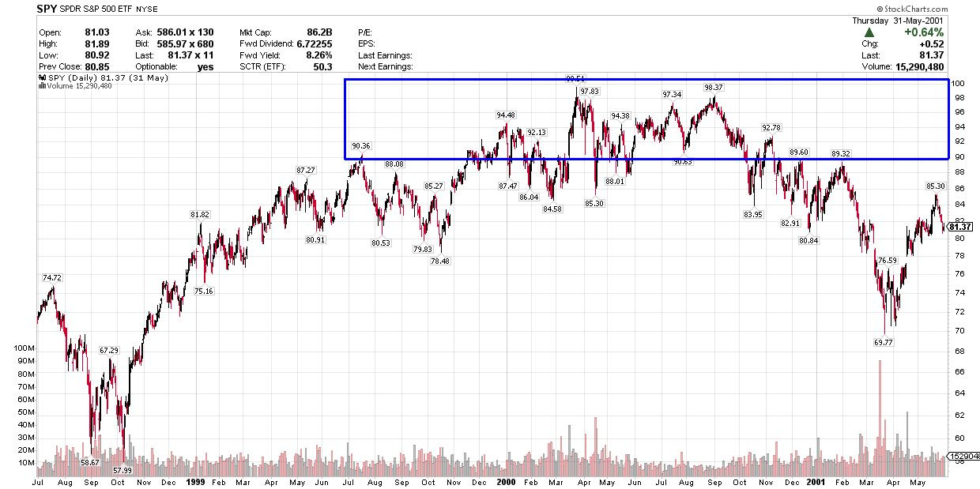Screen dimensions: 980x489
Task: Click the 69.77 low price label
Action: pos(884,343)
